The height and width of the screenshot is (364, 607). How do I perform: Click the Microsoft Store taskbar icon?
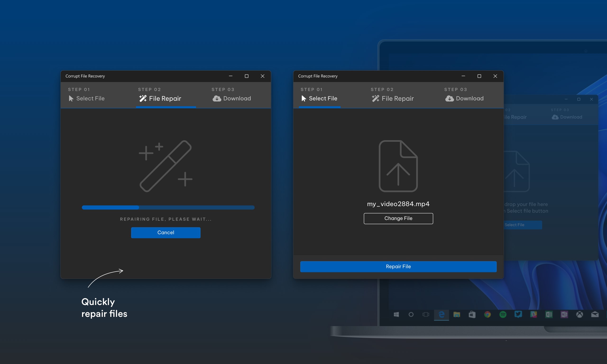pyautogui.click(x=472, y=314)
